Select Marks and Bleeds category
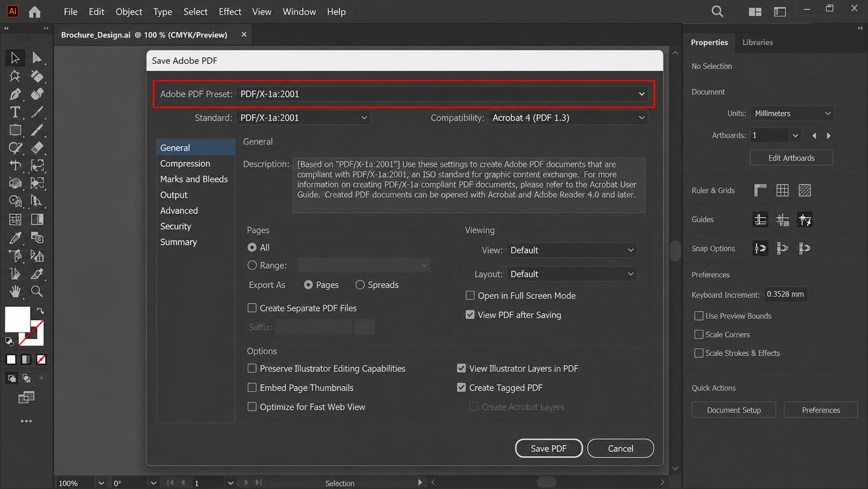868x489 pixels. coord(194,179)
